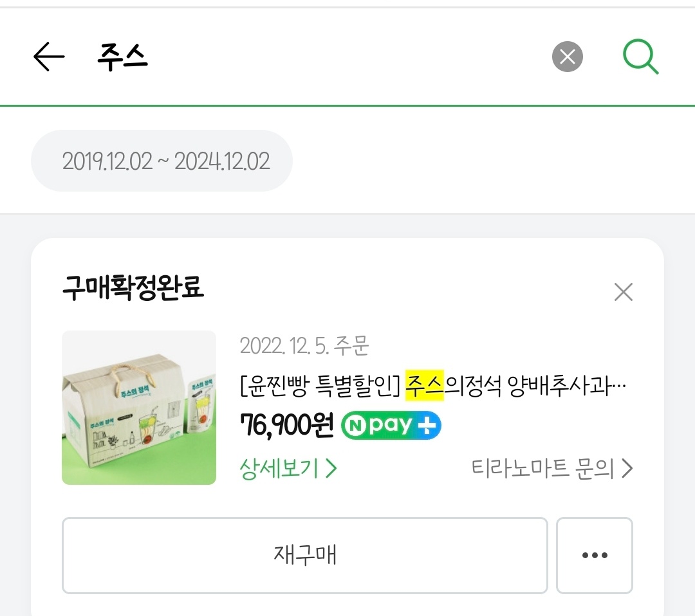
Task: Click the chevron after 티라노마트 문의
Action: tap(627, 469)
